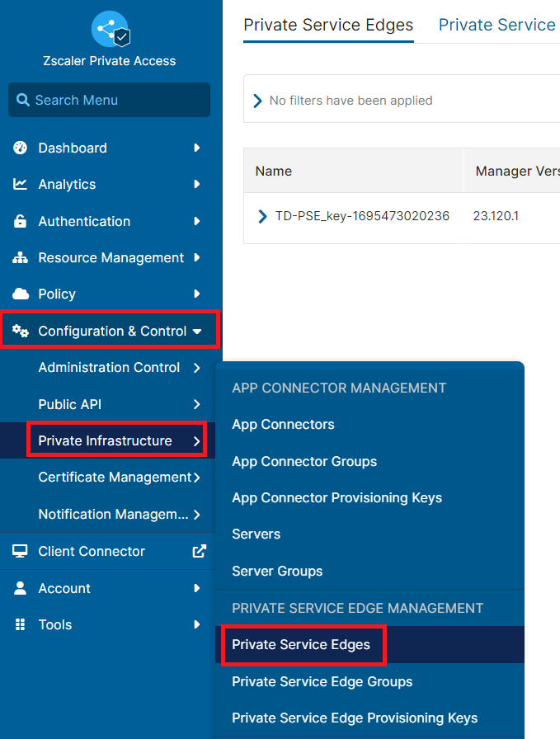Click the Configuration & Control gears icon

(21, 331)
